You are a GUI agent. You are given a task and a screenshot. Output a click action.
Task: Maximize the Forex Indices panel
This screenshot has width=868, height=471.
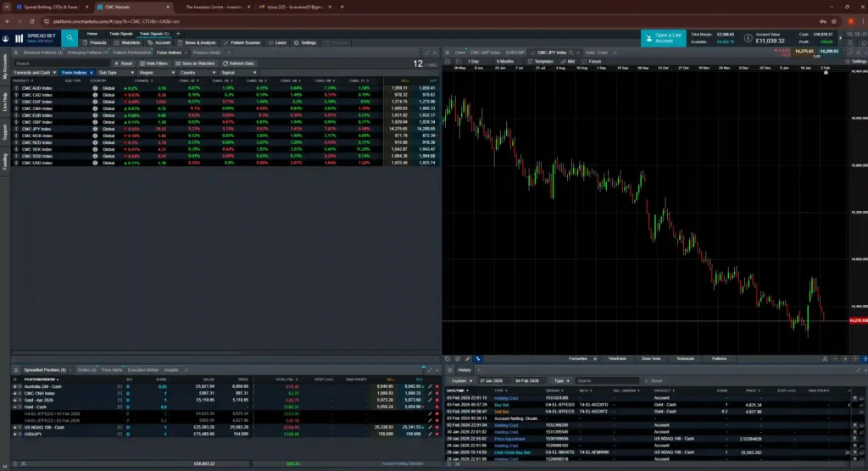click(427, 53)
